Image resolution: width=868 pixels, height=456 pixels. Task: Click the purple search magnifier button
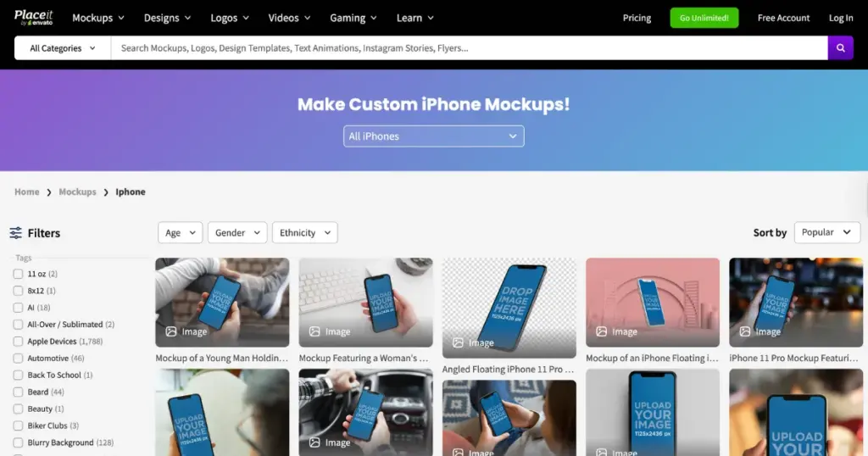point(840,48)
